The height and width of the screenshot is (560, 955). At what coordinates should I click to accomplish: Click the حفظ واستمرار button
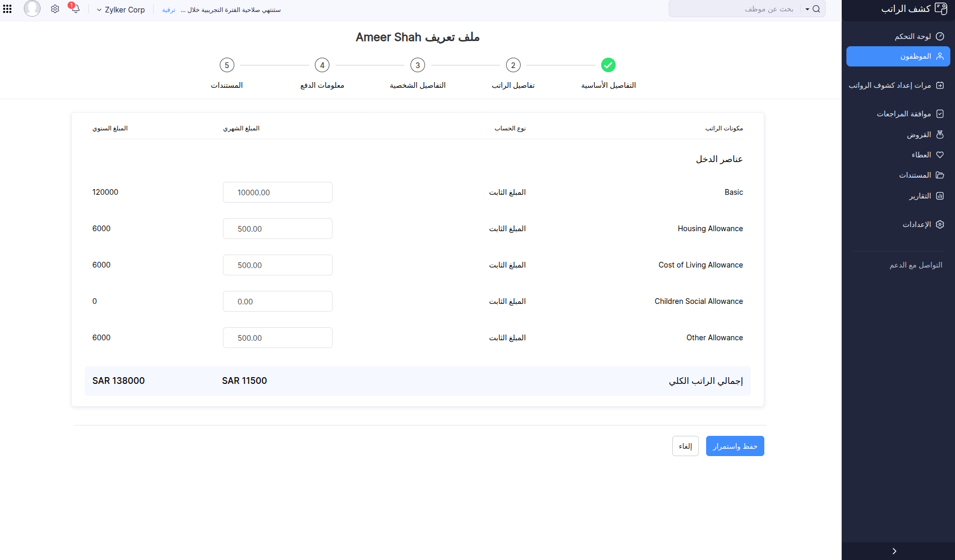(735, 446)
